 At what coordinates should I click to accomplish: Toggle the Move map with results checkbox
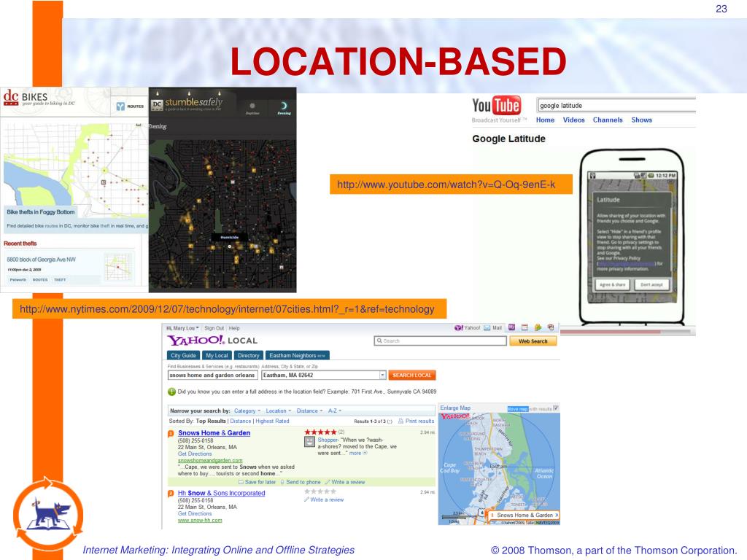pos(555,408)
